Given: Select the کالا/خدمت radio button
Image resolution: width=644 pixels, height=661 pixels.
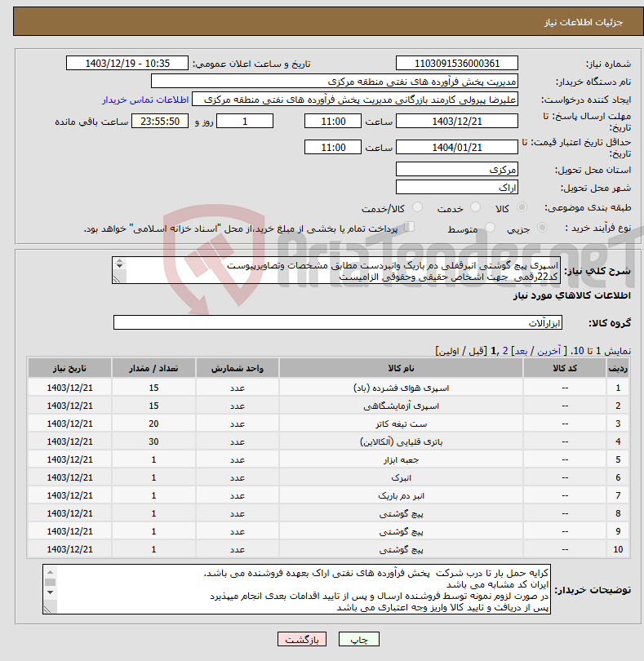Looking at the screenshot, I should click(x=417, y=207).
